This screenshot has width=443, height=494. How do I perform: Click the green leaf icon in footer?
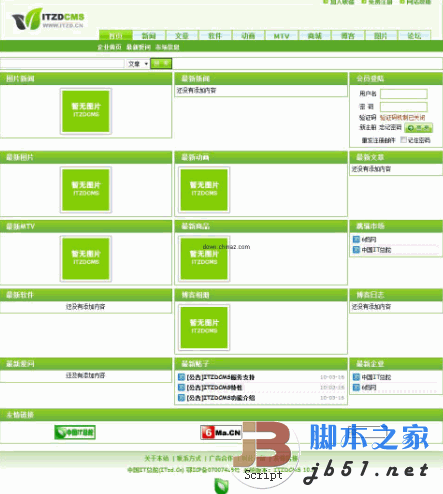pos(221,486)
